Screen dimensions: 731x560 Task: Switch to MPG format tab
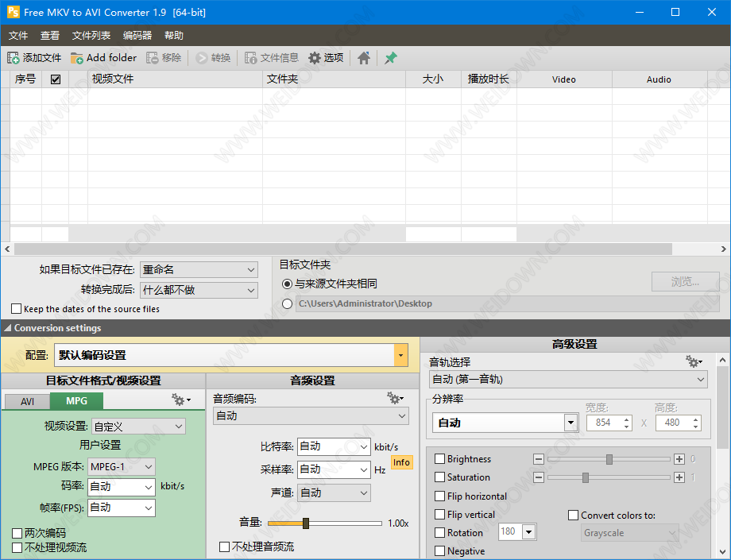coord(76,400)
